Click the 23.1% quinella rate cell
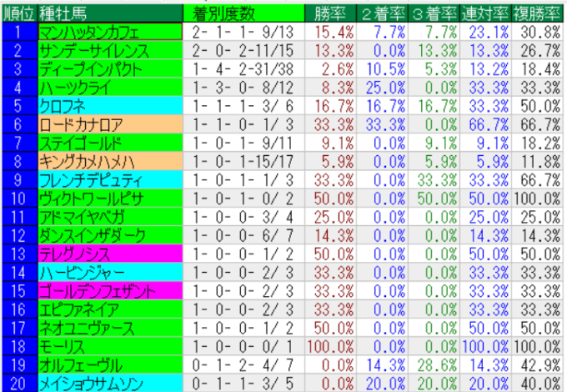Viewport: 567px width, 392px height. click(485, 32)
